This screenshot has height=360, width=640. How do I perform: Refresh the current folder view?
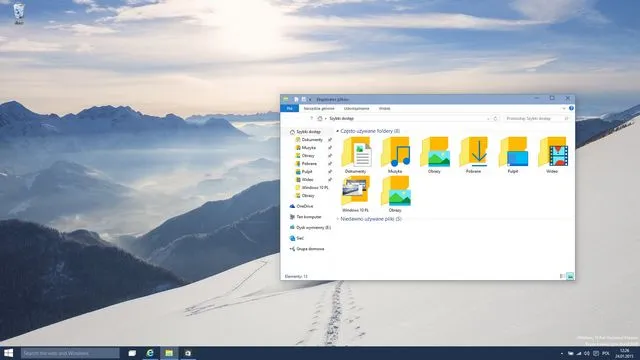pos(495,118)
